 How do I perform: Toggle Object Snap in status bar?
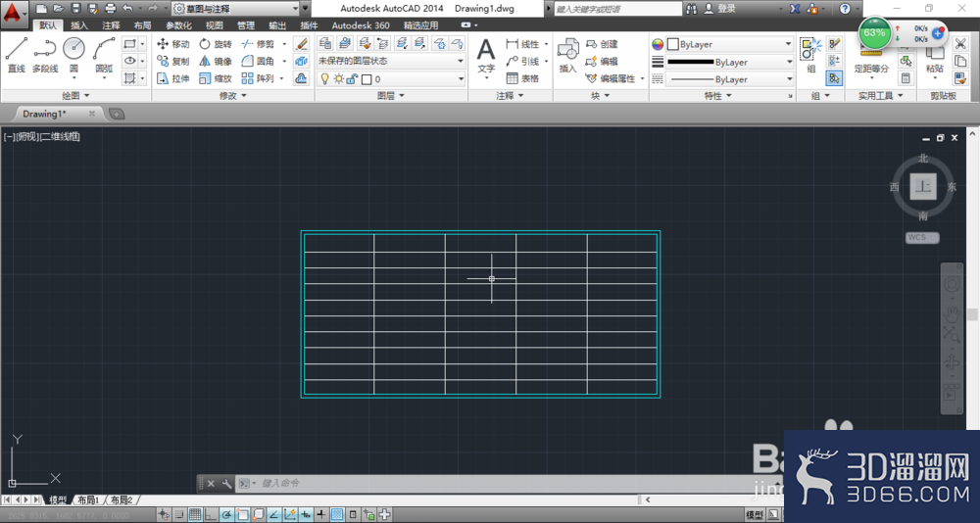(242, 515)
